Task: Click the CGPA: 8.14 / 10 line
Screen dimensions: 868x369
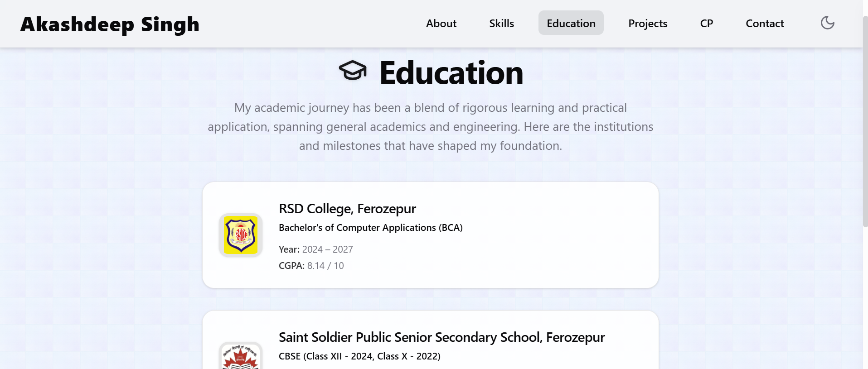Action: 311,266
